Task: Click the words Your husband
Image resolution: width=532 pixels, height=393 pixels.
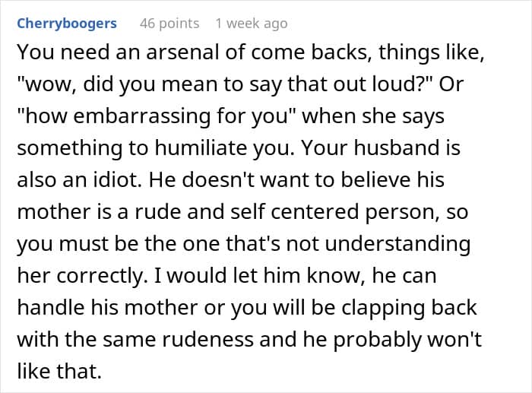Action: tap(369, 148)
